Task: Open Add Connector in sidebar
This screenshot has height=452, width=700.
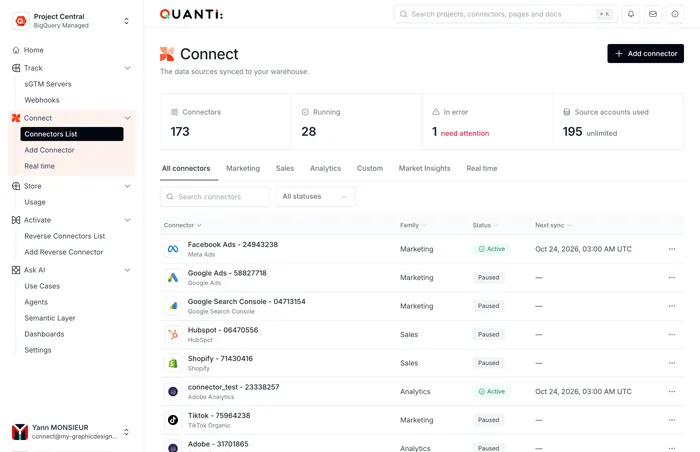Action: (x=50, y=150)
